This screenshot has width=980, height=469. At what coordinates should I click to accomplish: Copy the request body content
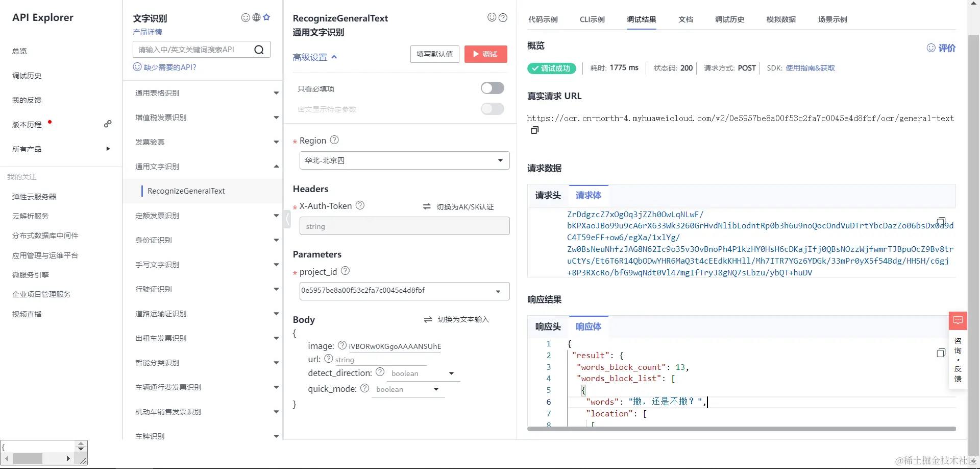[x=941, y=222]
